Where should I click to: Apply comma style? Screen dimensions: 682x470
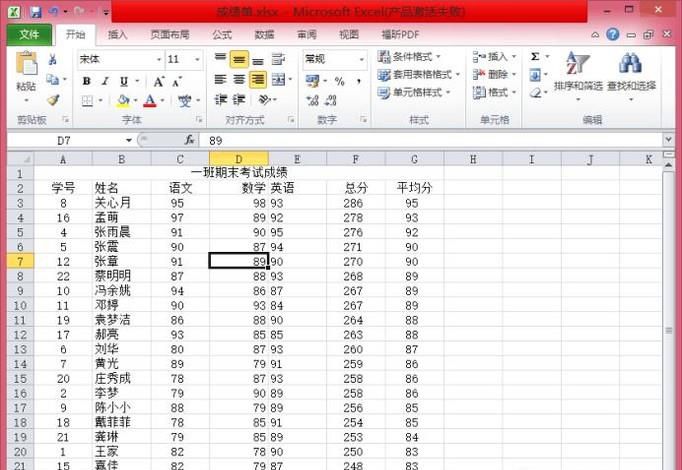359,81
